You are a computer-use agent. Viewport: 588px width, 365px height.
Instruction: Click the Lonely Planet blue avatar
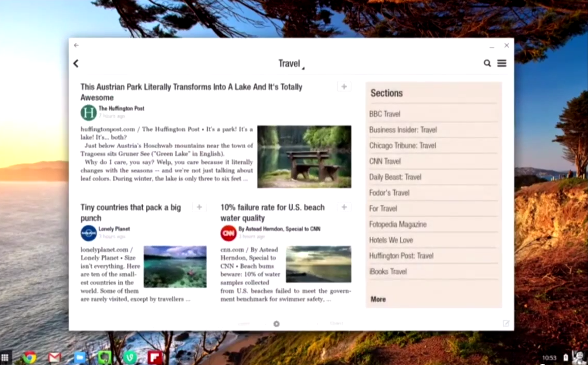click(x=89, y=233)
